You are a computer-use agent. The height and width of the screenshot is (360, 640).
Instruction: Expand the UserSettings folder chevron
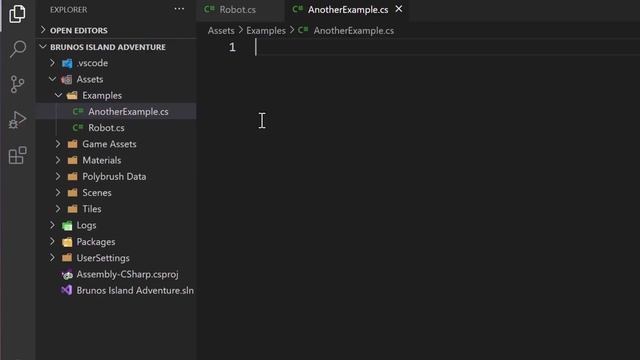point(52,258)
